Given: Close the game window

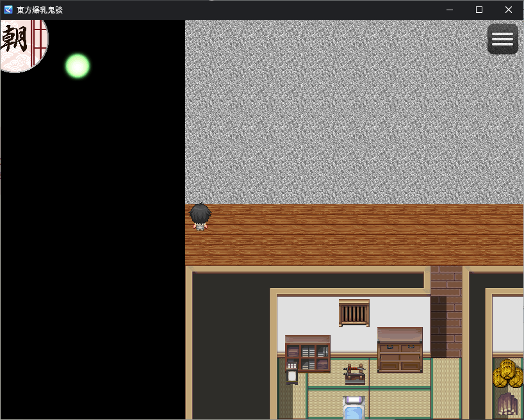Looking at the screenshot, I should click(508, 10).
